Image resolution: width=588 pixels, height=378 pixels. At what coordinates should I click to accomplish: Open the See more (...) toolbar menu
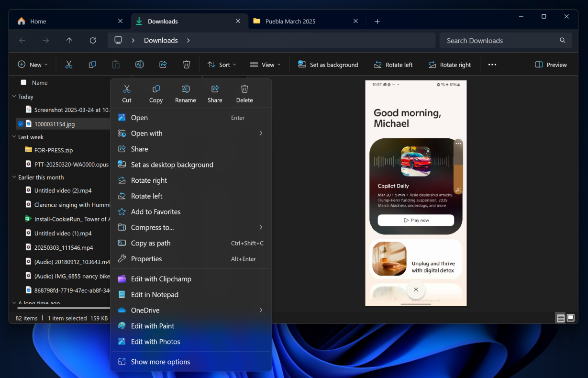(492, 64)
